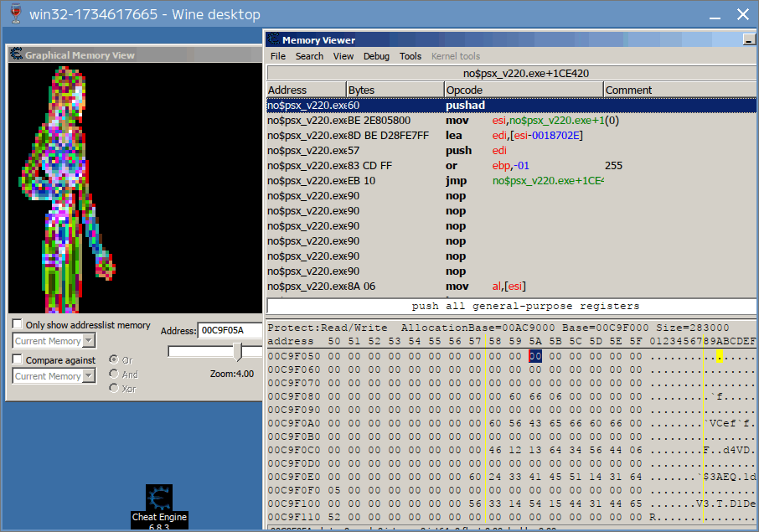Minimize the Memory Viewer window
Image resolution: width=759 pixels, height=532 pixels.
[x=749, y=39]
